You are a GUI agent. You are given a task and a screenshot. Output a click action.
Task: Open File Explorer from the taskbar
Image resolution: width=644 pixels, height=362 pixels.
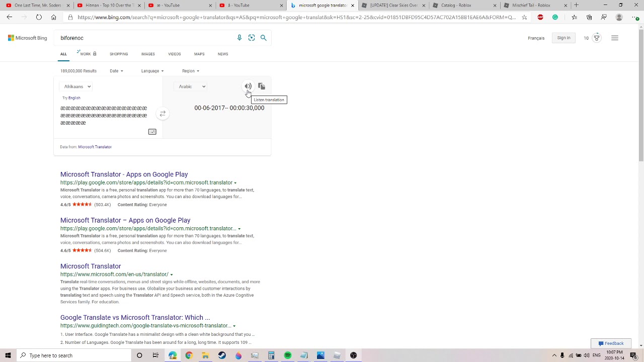pyautogui.click(x=205, y=355)
